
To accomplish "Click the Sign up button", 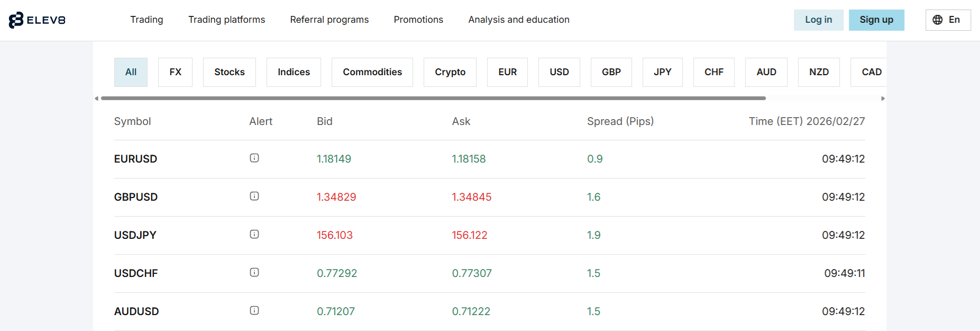I will tap(876, 20).
